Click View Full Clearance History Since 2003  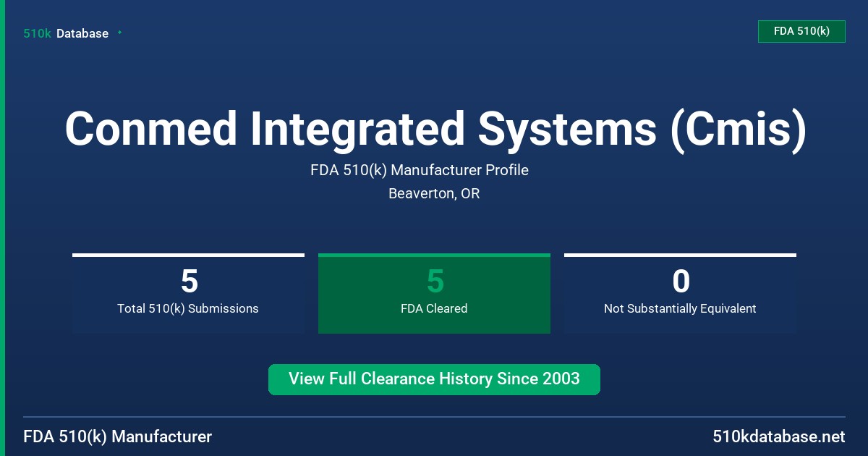click(434, 379)
